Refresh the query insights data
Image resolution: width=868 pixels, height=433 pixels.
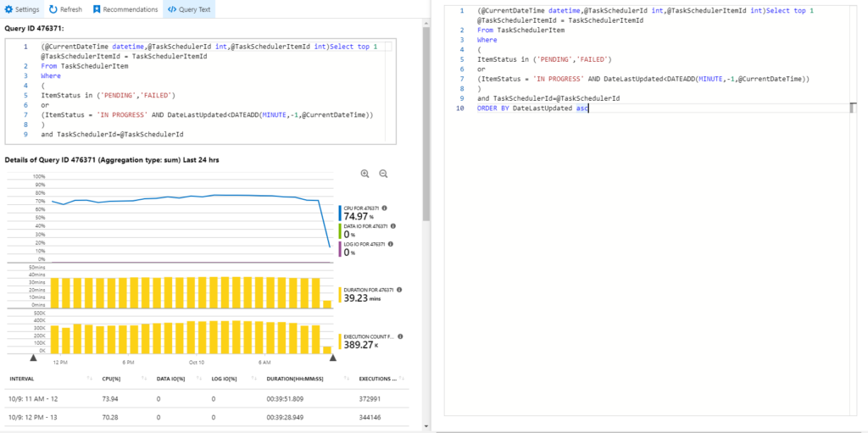[65, 9]
